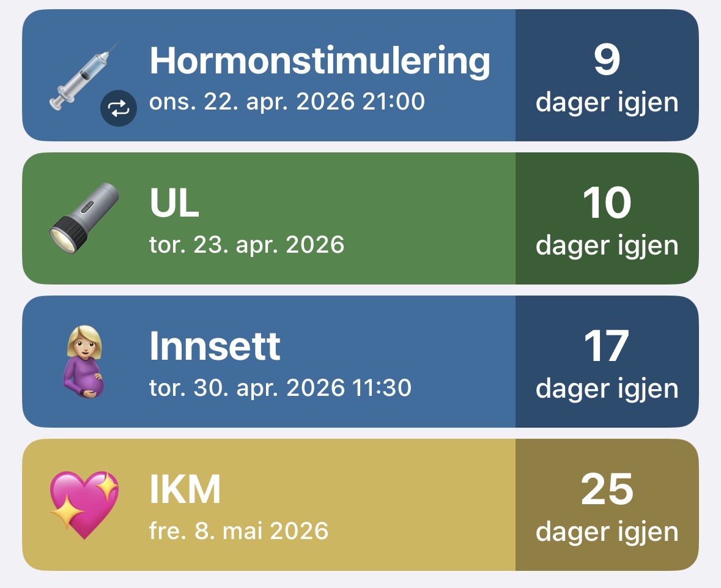Select date text tor. 23. apr. 2026
This screenshot has width=721, height=588.
pos(246,245)
